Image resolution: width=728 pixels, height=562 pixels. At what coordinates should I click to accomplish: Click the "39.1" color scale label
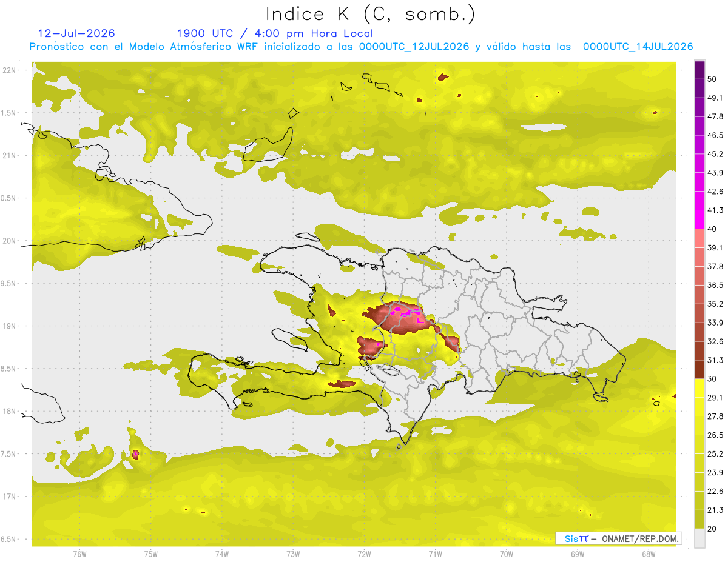pyautogui.click(x=715, y=248)
